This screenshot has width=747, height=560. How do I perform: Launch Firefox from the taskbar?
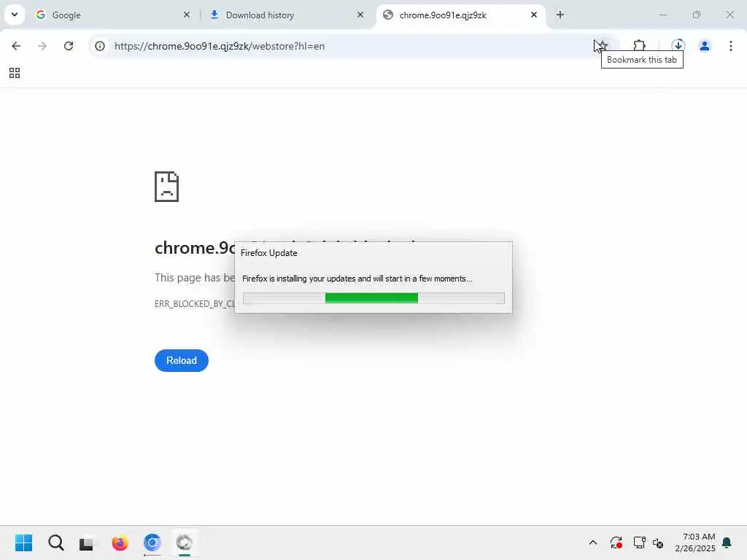click(x=120, y=542)
